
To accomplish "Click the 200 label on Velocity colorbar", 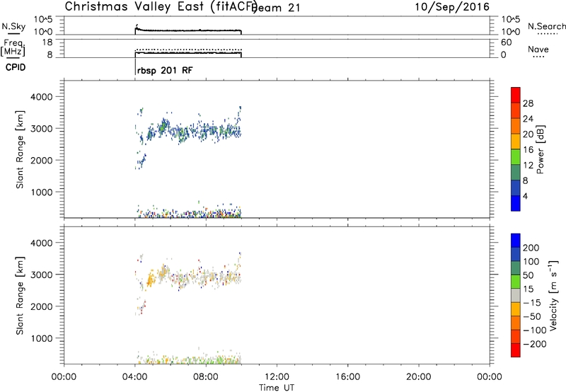I will click(531, 248).
